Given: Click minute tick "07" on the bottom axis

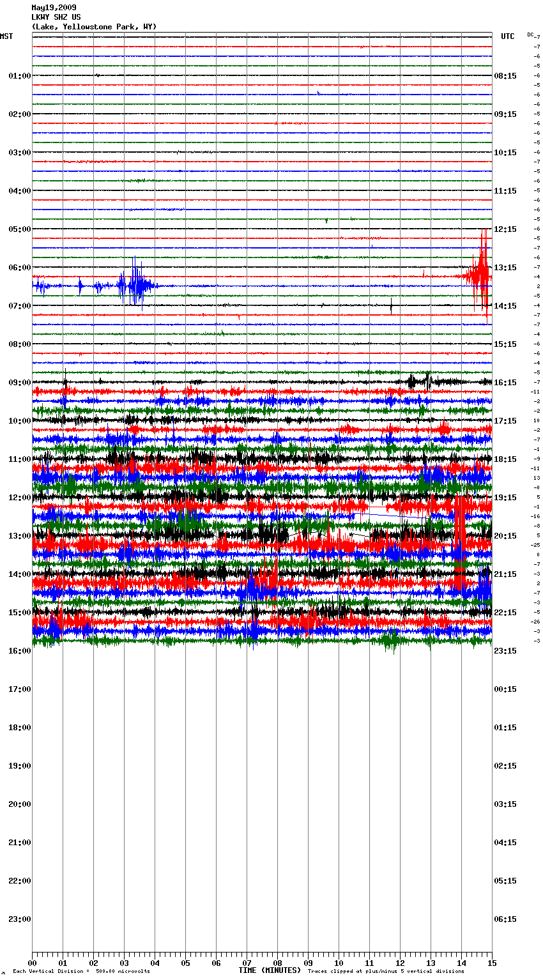Looking at the screenshot, I should [x=247, y=963].
